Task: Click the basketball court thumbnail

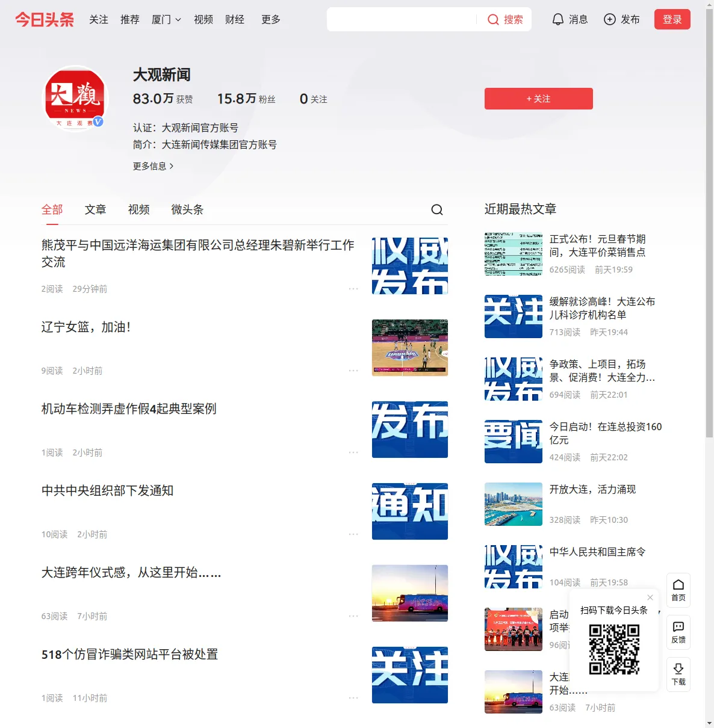Action: point(410,348)
